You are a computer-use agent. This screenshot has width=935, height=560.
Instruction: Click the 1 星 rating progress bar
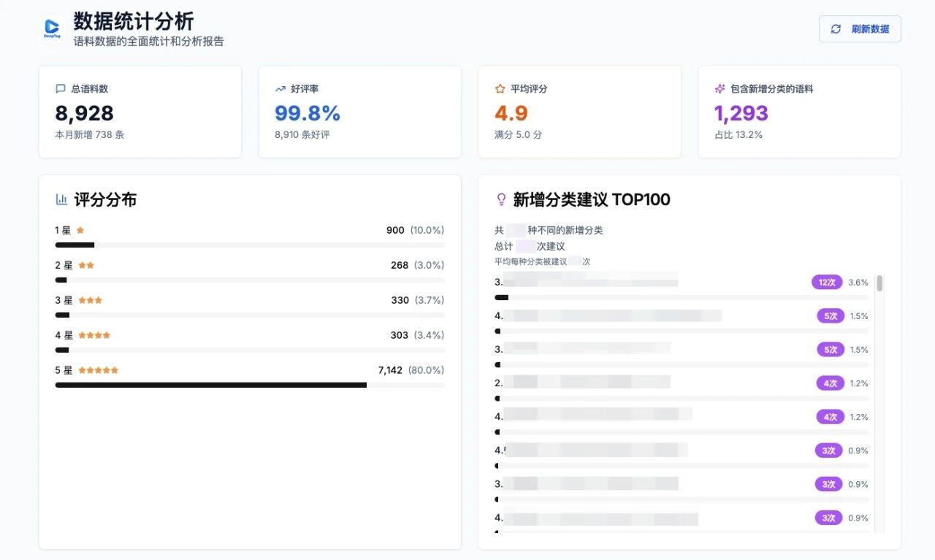[x=250, y=245]
